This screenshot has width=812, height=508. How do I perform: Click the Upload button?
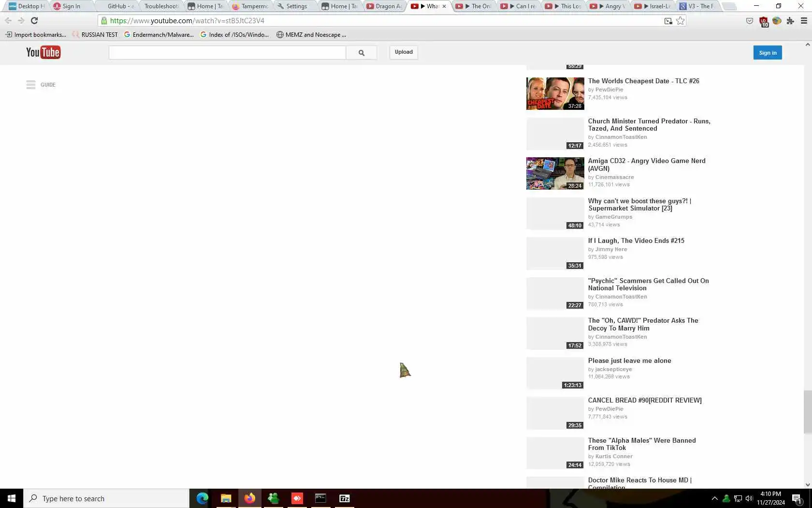404,52
